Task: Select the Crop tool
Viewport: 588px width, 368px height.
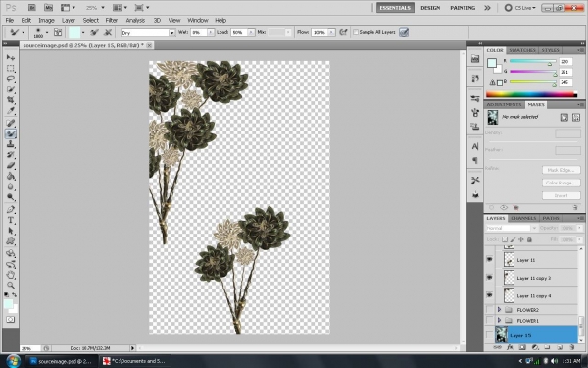Action: tap(11, 100)
